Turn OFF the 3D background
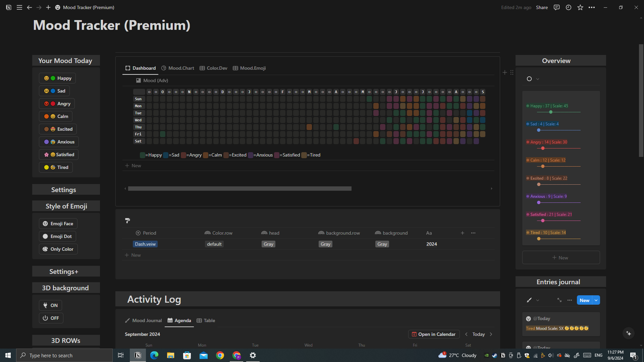Image resolution: width=644 pixels, height=362 pixels. pyautogui.click(x=51, y=318)
